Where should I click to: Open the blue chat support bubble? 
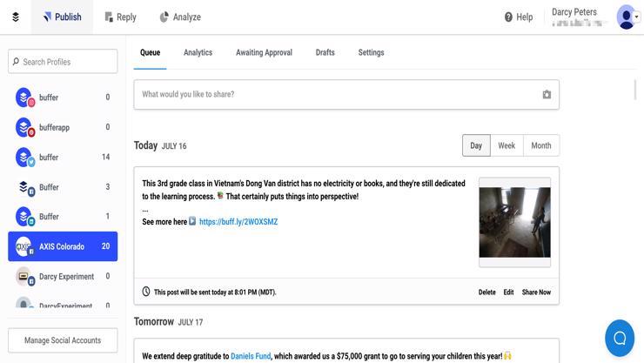[x=620, y=338]
